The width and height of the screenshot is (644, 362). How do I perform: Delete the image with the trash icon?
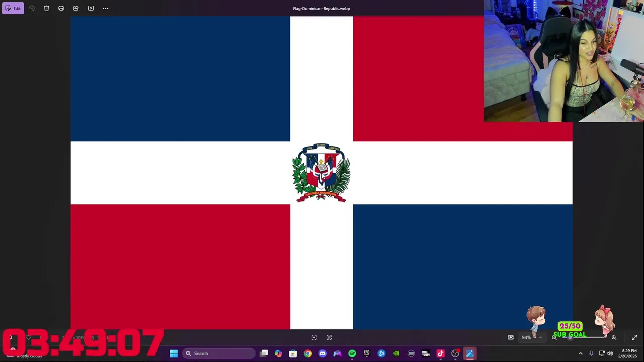pos(46,8)
